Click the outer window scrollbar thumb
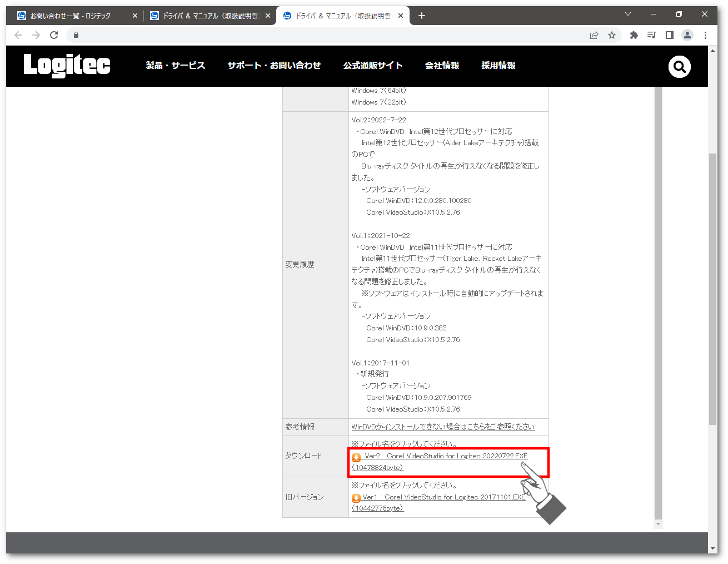728x564 pixels. 712,289
